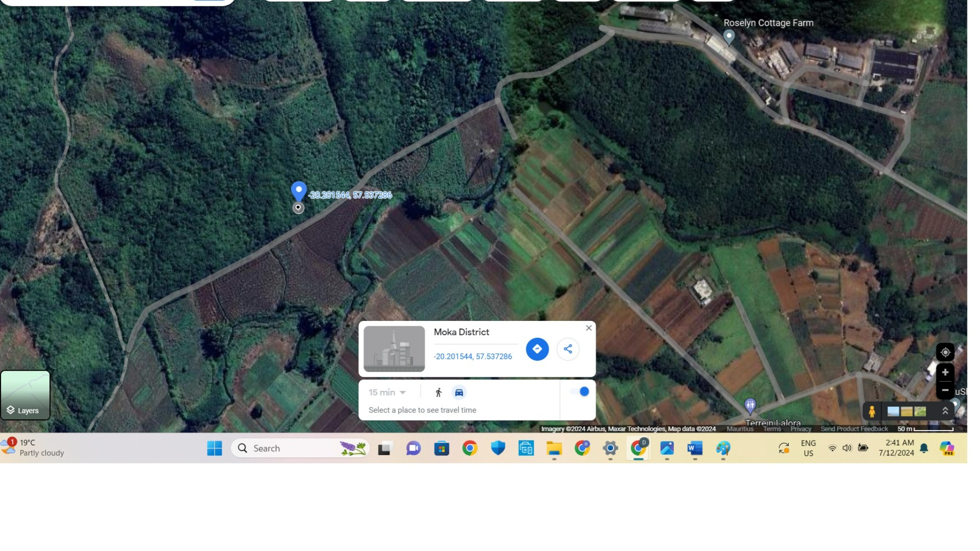Open directions with the blue arrow button

(x=537, y=349)
